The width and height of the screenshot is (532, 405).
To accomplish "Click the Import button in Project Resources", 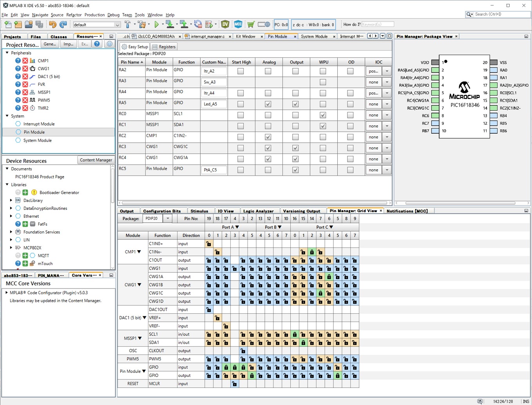I will (x=69, y=44).
